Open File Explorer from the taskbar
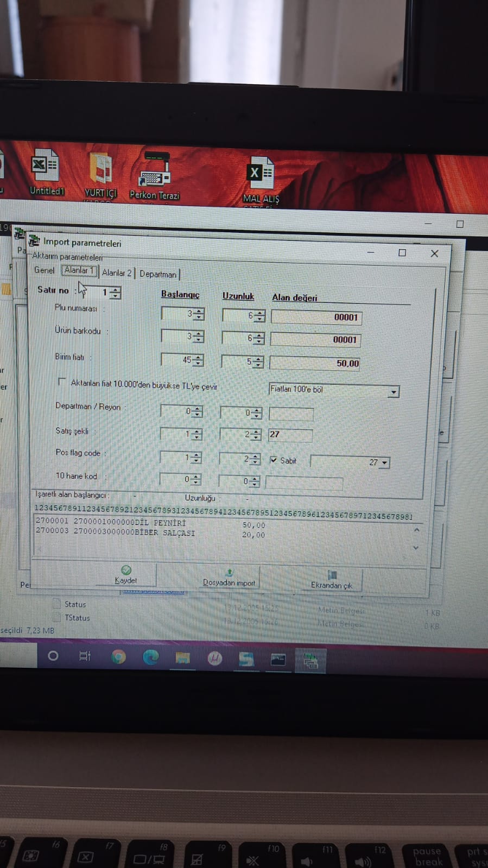This screenshot has width=488, height=868. [182, 658]
